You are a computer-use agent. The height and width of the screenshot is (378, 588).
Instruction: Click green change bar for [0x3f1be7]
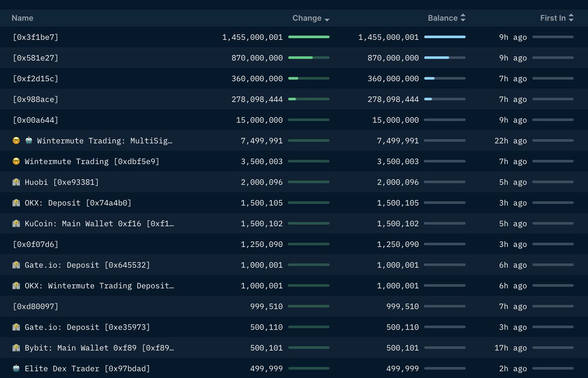pyautogui.click(x=309, y=37)
